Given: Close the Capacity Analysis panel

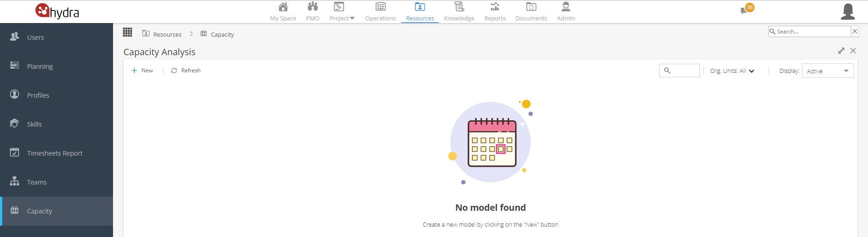Looking at the screenshot, I should point(853,51).
